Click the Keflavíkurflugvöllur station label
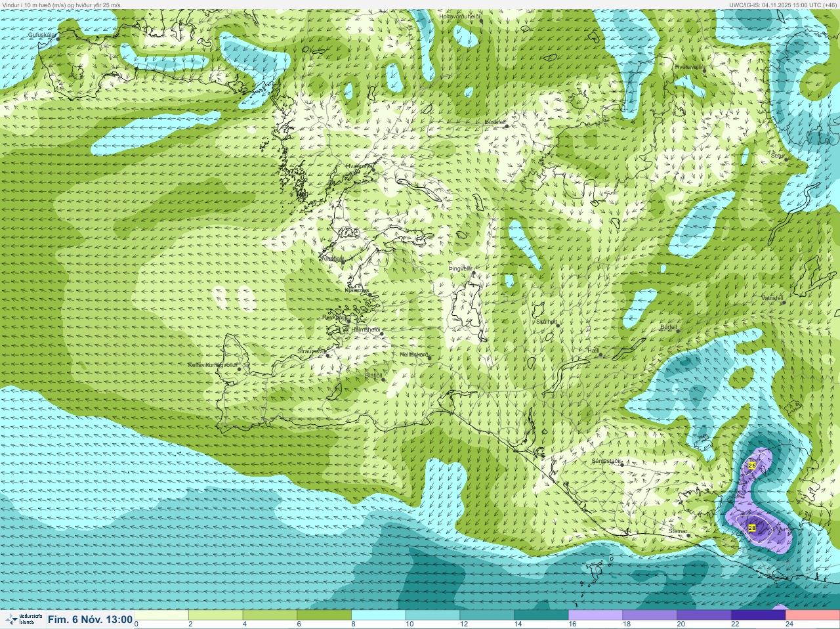This screenshot has height=629, width=840. point(211,365)
